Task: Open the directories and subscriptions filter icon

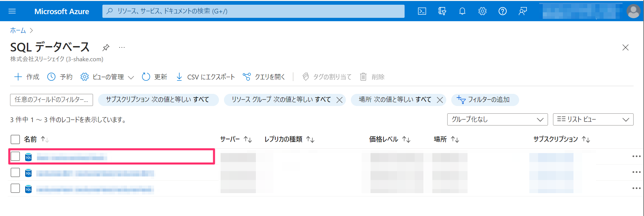Action: pos(442,11)
